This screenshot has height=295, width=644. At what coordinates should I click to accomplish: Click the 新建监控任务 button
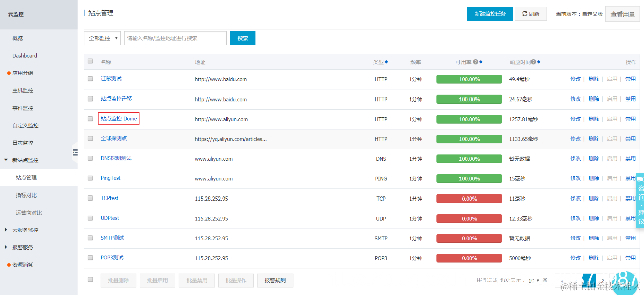pyautogui.click(x=490, y=14)
